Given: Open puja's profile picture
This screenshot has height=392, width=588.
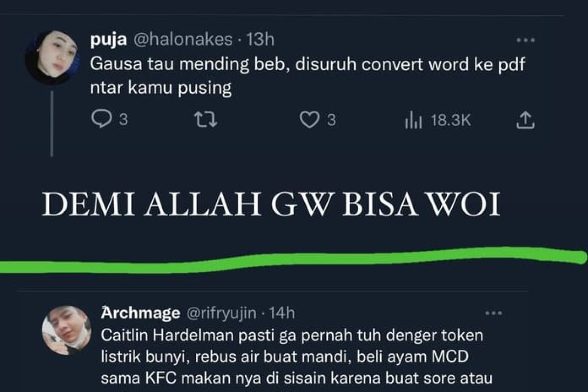Looking at the screenshot, I should 51,57.
